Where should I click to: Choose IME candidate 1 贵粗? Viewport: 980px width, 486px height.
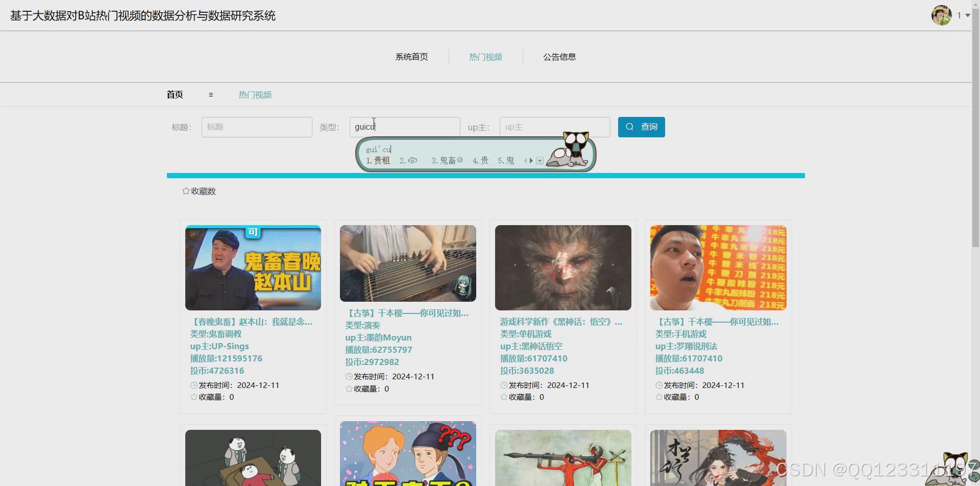(378, 160)
